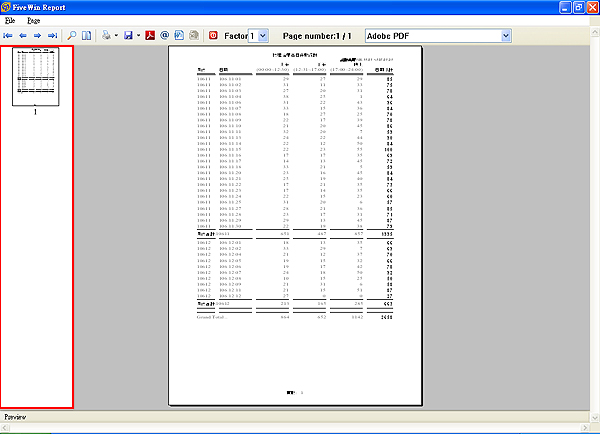Open the File menu

(10, 20)
